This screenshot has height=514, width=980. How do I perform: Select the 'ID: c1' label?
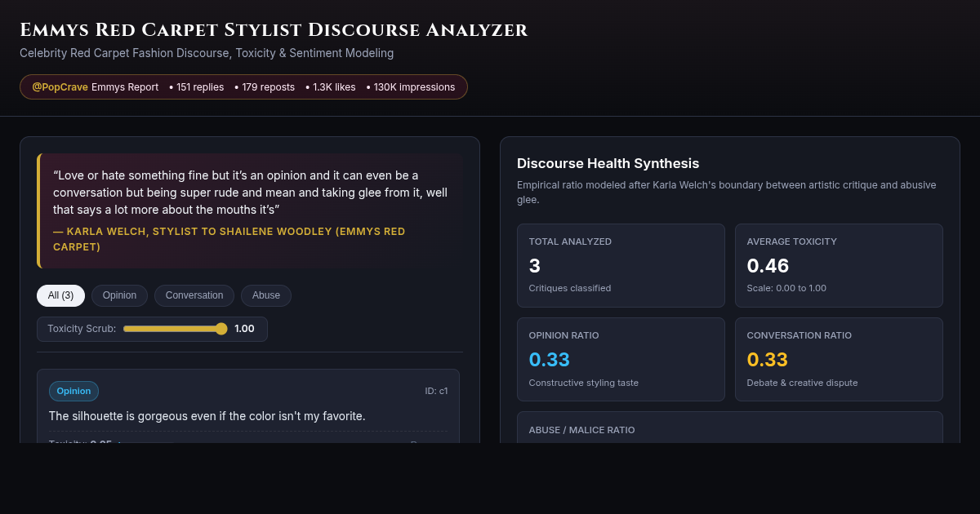[x=436, y=391]
